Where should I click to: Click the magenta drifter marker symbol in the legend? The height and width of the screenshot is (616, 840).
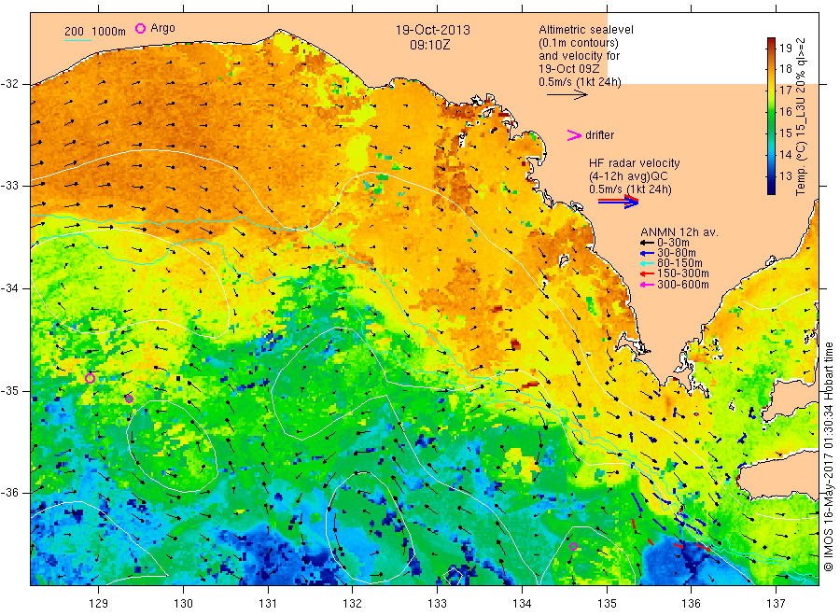coord(574,135)
